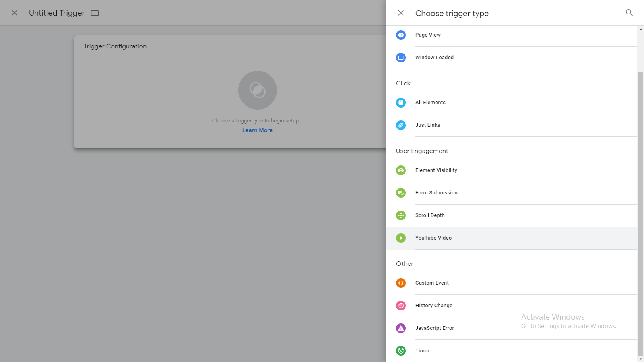Viewport: 644px width, 364px height.
Task: Choose the Timer trigger
Action: pos(512,351)
